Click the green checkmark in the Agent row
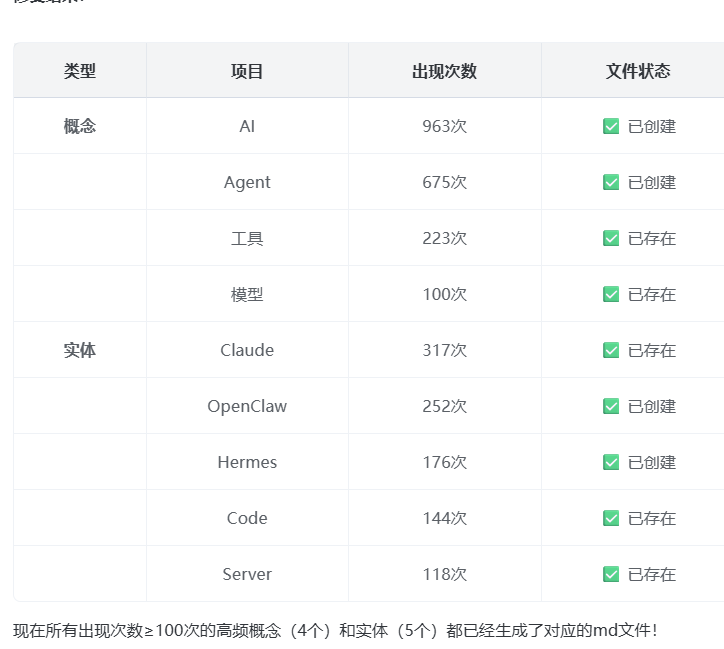The image size is (724, 649). (x=611, y=182)
